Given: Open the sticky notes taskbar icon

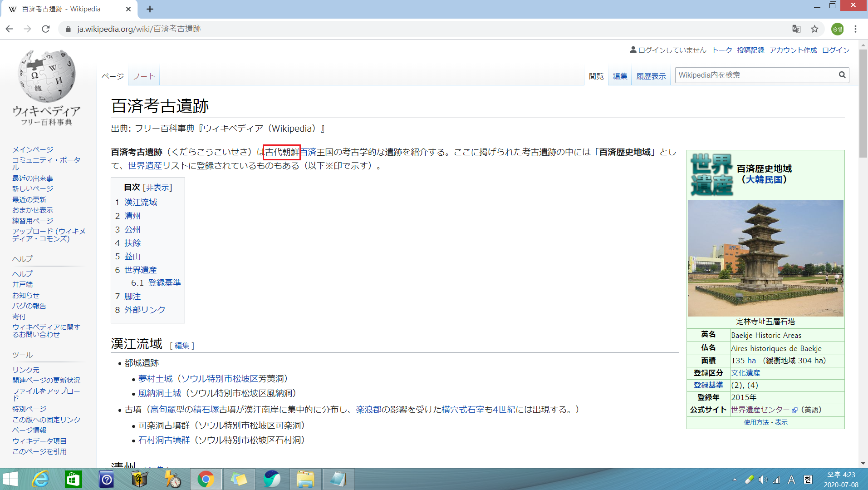Looking at the screenshot, I should [x=239, y=479].
